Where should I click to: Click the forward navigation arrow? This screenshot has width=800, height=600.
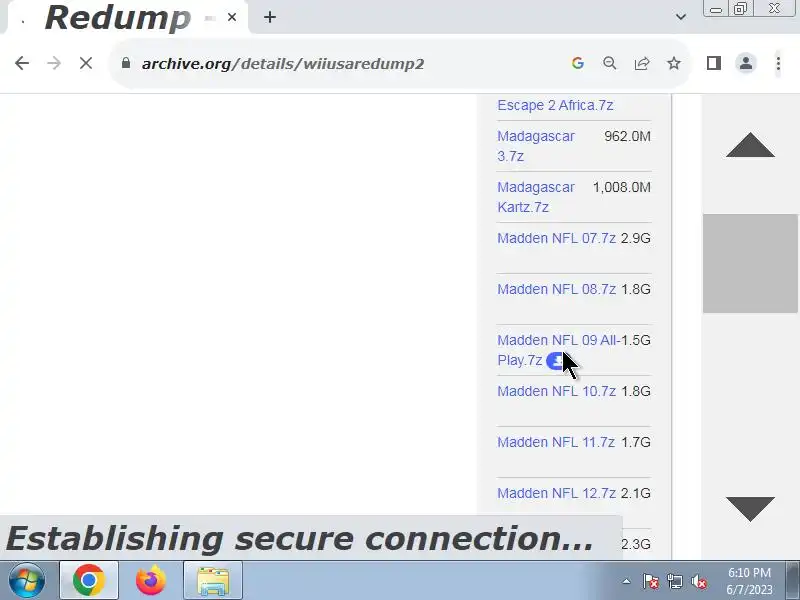pyautogui.click(x=54, y=63)
